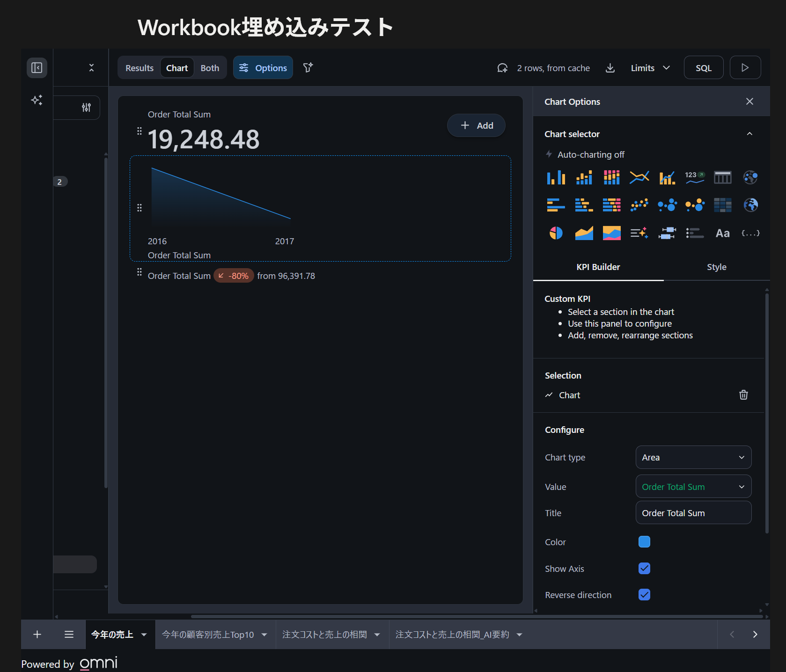Image resolution: width=786 pixels, height=672 pixels.
Task: Choose the line chart icon
Action: click(639, 177)
